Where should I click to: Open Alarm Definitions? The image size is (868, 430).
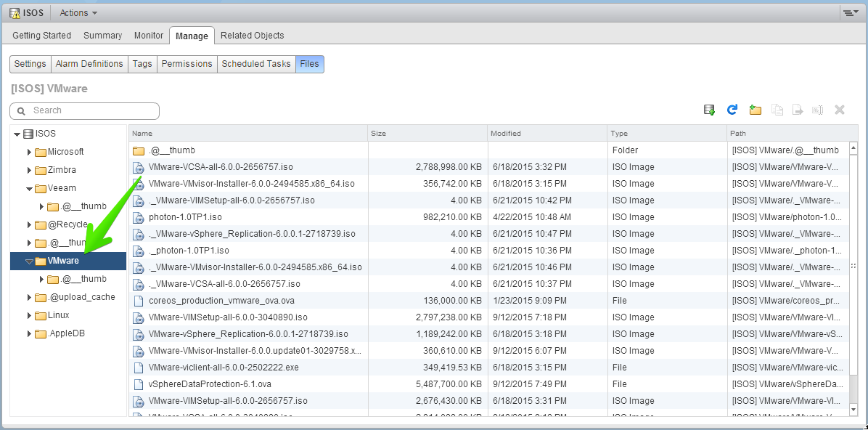point(89,64)
